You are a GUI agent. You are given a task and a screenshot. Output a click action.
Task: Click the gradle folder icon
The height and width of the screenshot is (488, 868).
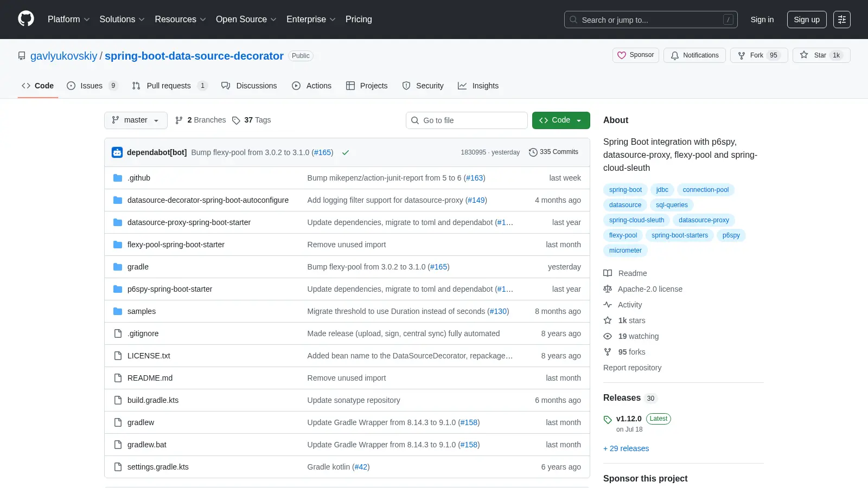pyautogui.click(x=118, y=267)
